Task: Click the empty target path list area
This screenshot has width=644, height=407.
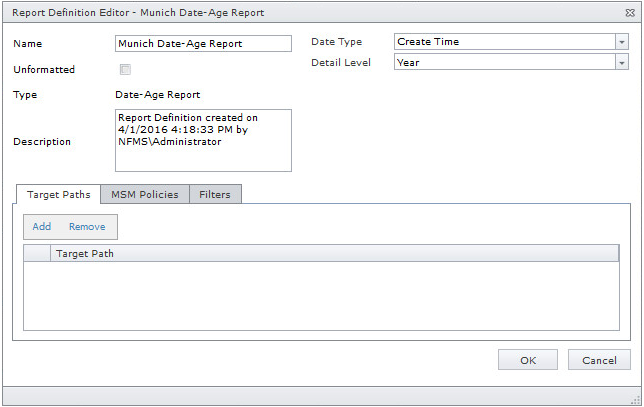Action: [x=320, y=295]
